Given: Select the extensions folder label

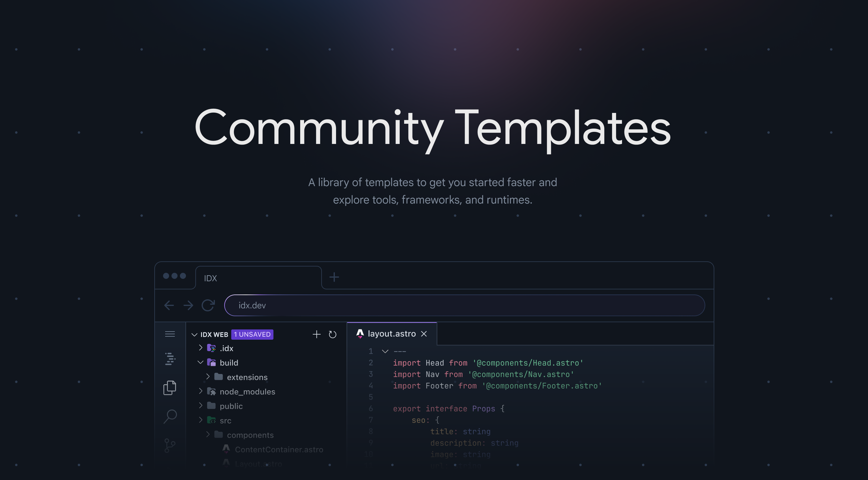Looking at the screenshot, I should click(x=247, y=377).
